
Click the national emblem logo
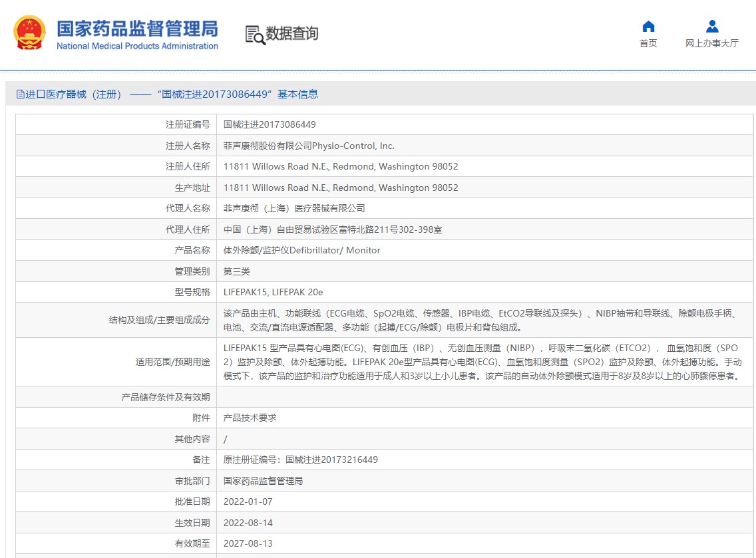coord(29,33)
